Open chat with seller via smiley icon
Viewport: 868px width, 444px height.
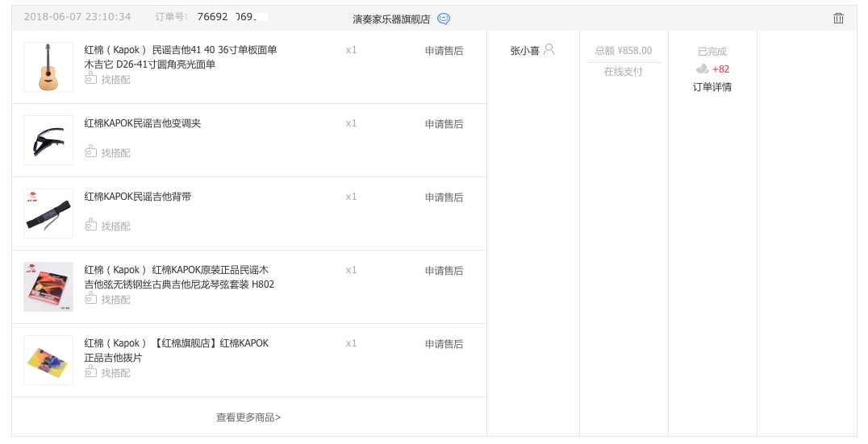tap(444, 19)
